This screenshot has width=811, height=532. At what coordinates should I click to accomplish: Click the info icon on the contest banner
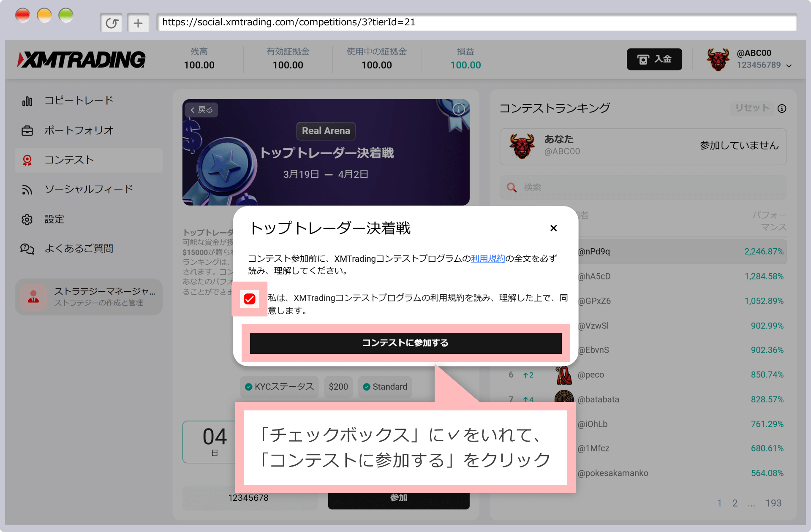point(459,109)
